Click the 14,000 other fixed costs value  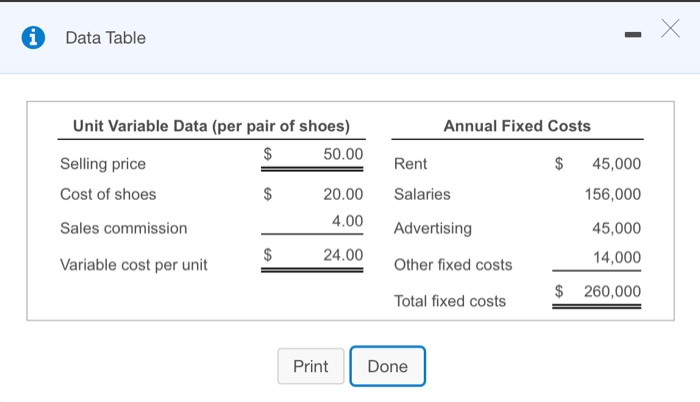click(617, 257)
